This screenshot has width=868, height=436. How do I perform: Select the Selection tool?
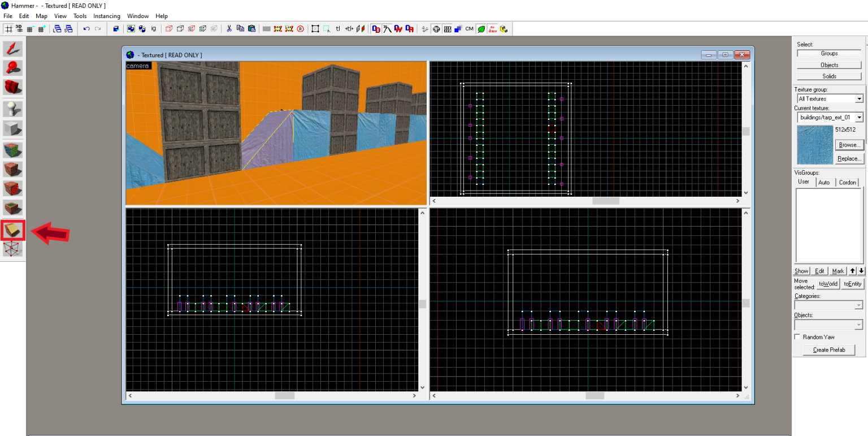click(x=12, y=49)
